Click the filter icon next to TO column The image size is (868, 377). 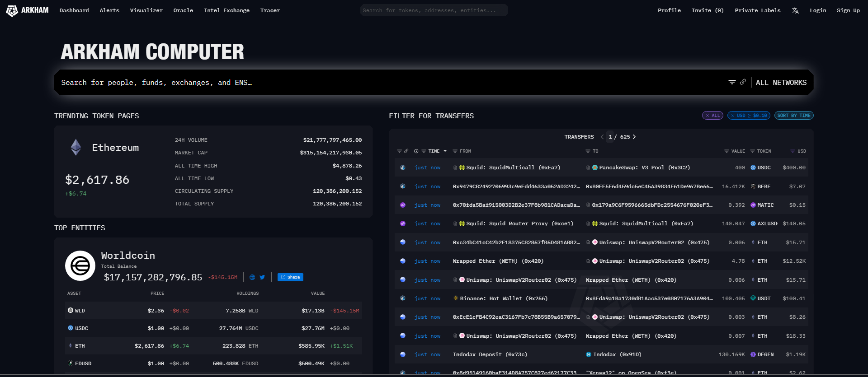[588, 151]
